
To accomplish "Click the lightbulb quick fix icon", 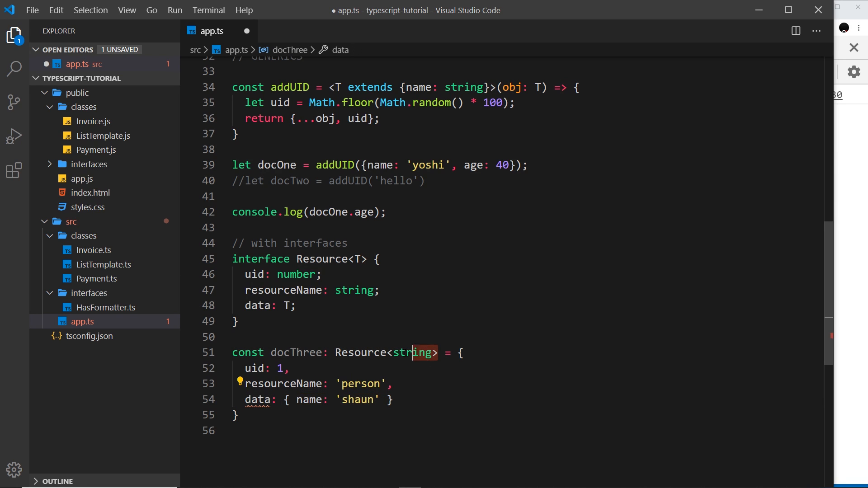I will [240, 381].
